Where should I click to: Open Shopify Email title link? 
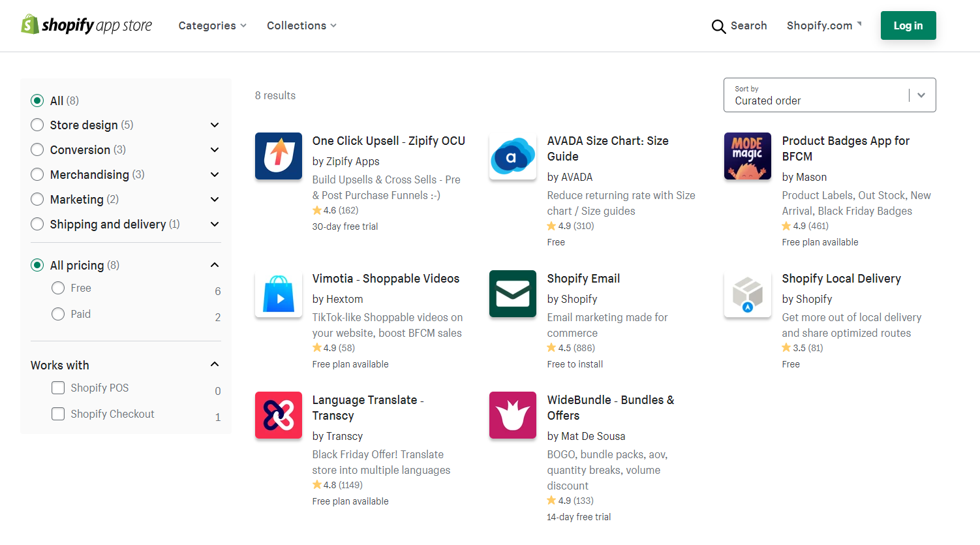pyautogui.click(x=583, y=279)
